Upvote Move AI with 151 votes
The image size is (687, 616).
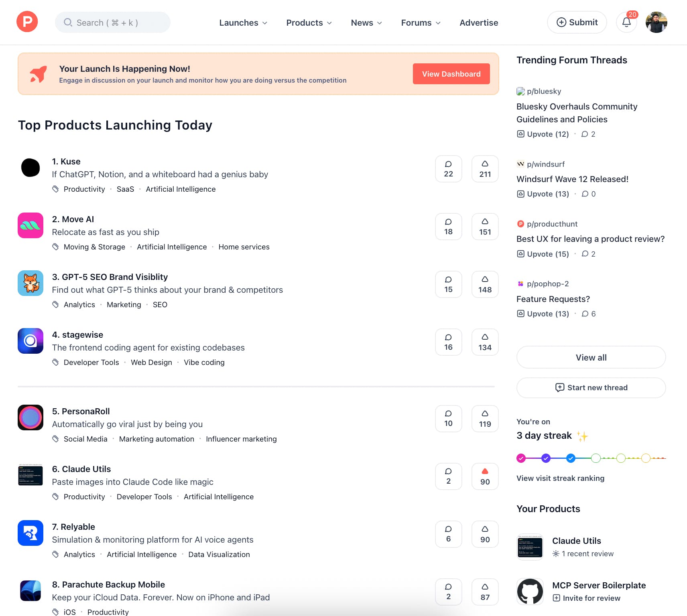(485, 227)
